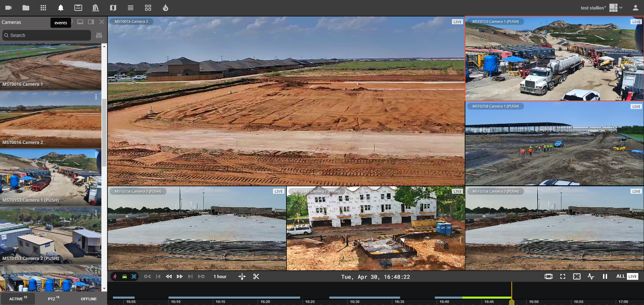
Task: Click the MST0153 Camera 1 (PUSH) tile title label
Action: click(x=496, y=22)
